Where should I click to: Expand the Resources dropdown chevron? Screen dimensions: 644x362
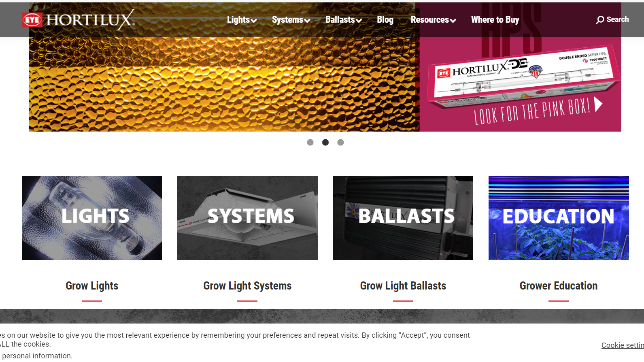pos(453,21)
